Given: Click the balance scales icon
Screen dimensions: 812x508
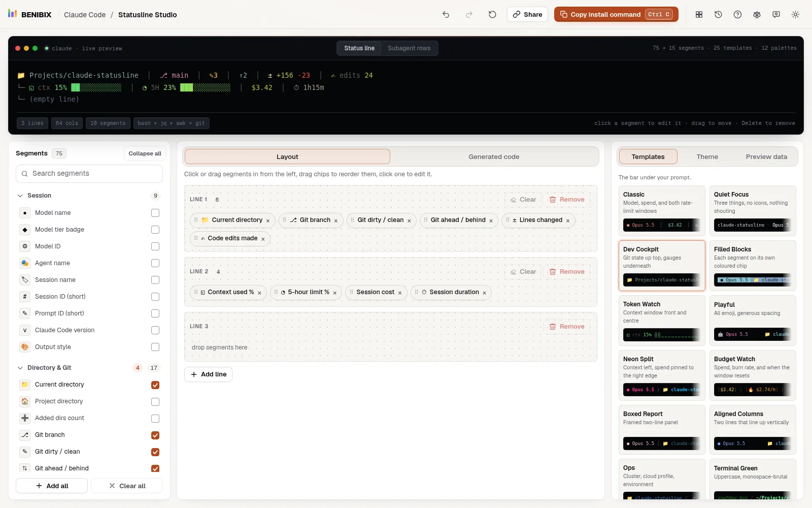Looking at the screenshot, I should click(757, 15).
